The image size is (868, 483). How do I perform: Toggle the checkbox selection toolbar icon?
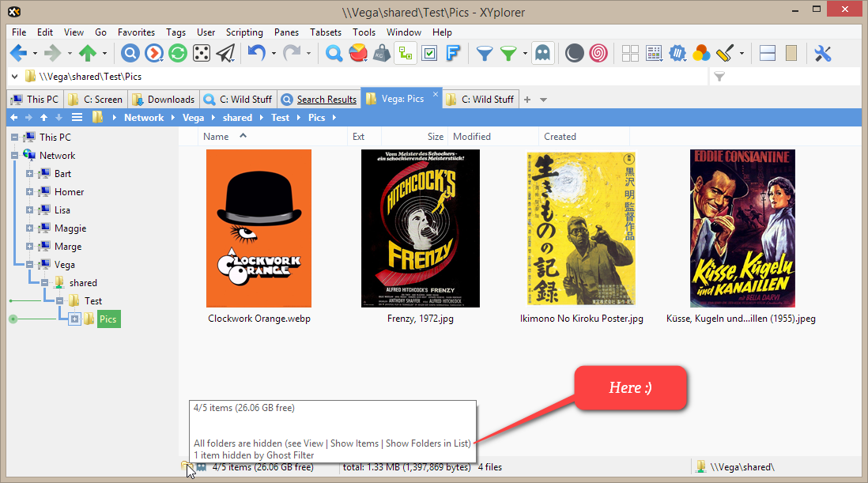coord(429,54)
